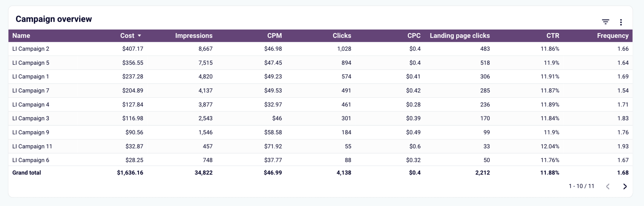
Task: Sort table by Name column
Action: coord(21,36)
